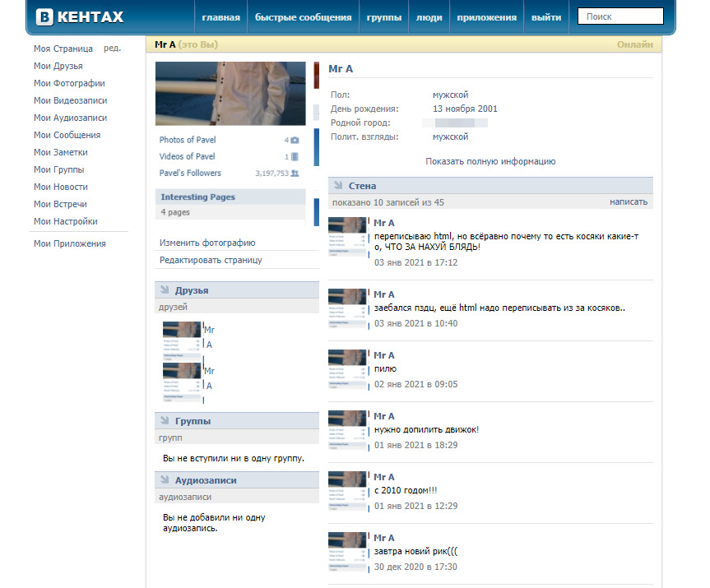Open быстрые сообщения in the top menu
Screen dimensions: 710x588
(x=303, y=17)
